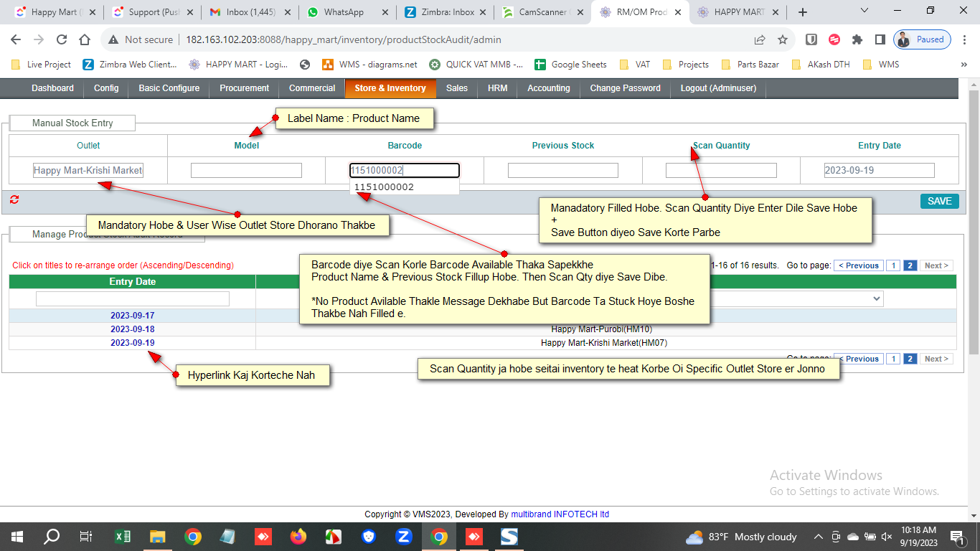Expand the tab search chevron
Screen dimensions: 980x551
tap(864, 11)
